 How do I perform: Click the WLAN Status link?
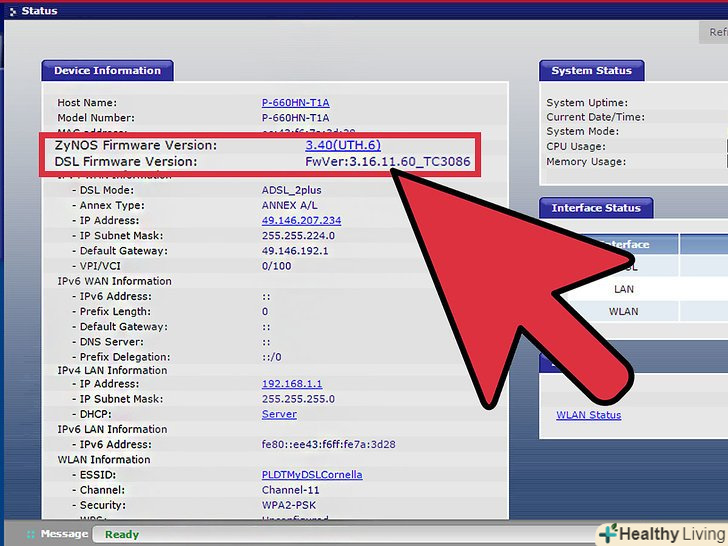point(588,415)
